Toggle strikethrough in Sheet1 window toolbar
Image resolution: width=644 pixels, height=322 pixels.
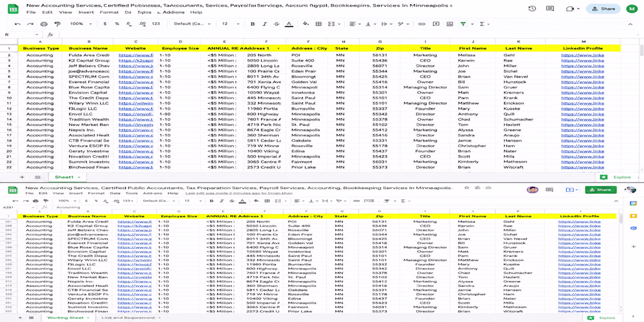[276, 24]
